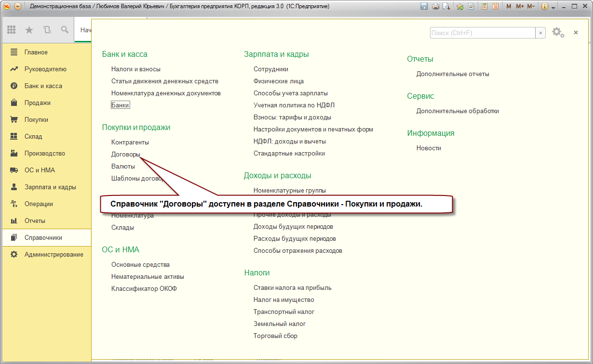This screenshot has width=593, height=364.
Task: Open the print preview icon in title bar
Action: [x=447, y=6]
